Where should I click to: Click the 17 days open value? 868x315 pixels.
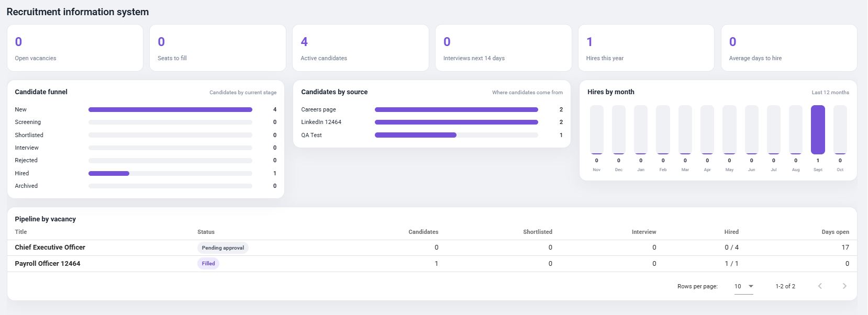[845, 248]
